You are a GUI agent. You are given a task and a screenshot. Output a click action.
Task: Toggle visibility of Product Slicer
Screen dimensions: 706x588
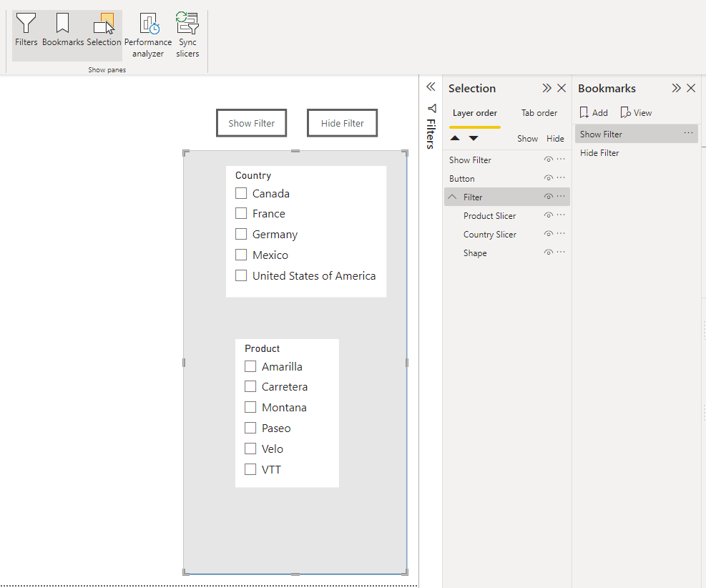click(549, 215)
